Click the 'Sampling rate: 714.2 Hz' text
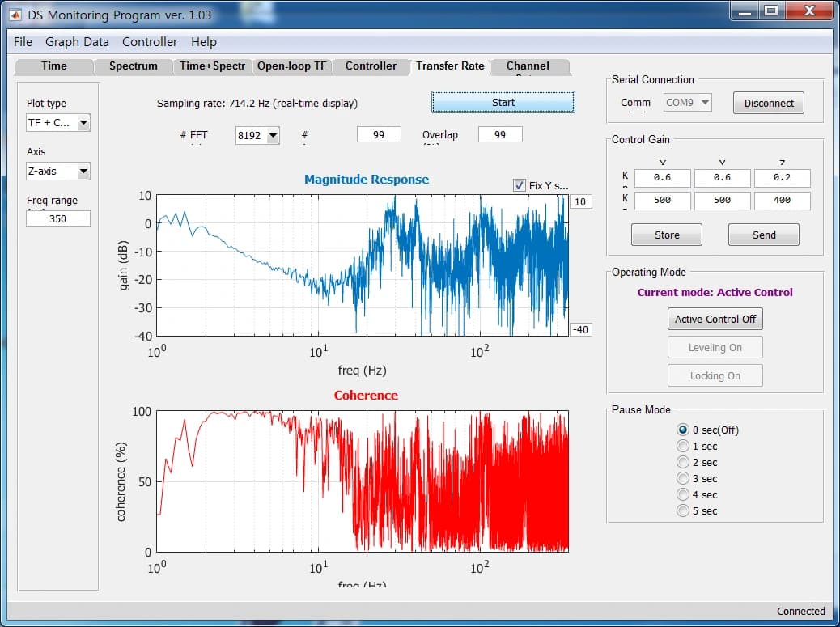840x627 pixels. coord(257,104)
